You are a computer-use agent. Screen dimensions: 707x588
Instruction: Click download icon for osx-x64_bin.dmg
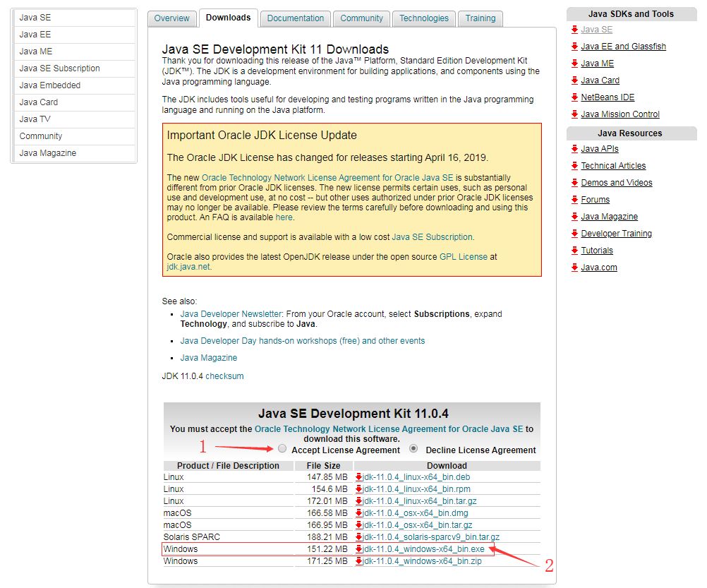(359, 513)
